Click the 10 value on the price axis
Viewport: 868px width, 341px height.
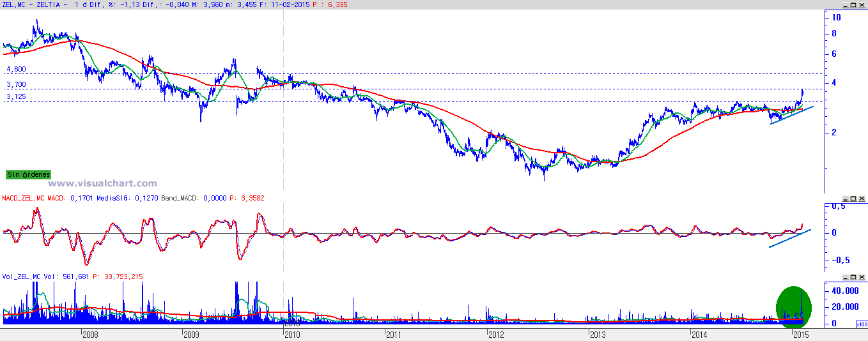coord(836,17)
